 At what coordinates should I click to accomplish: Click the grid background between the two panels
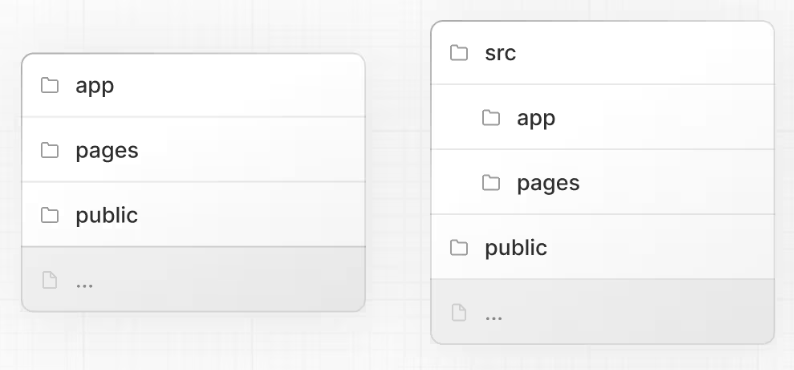coord(398,182)
